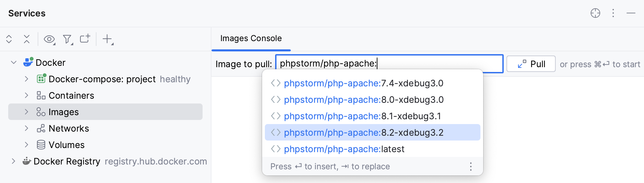Click the Add Service plus icon

click(107, 39)
